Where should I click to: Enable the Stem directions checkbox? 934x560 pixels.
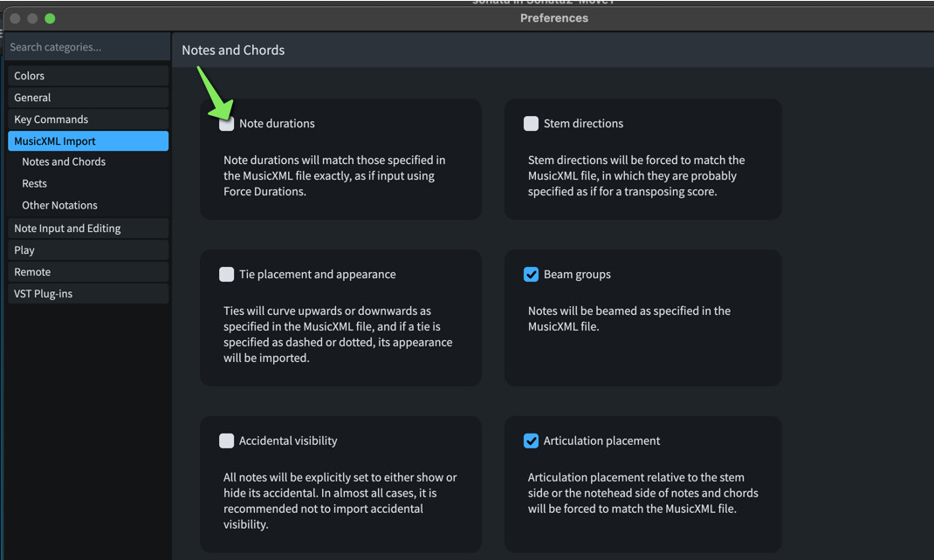tap(531, 124)
